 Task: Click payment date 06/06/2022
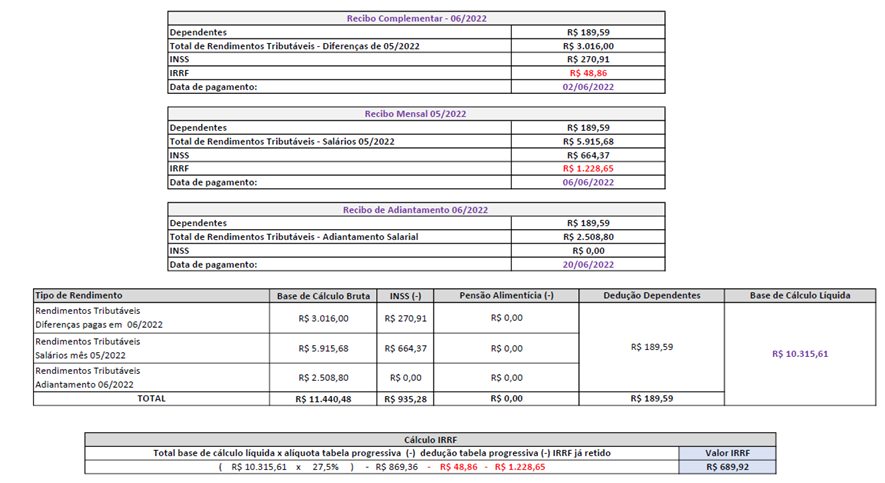pyautogui.click(x=588, y=182)
